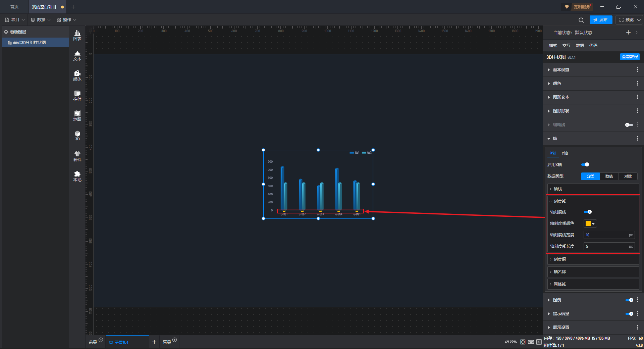The width and height of the screenshot is (644, 349).
Task: Toggle the 轴刻度线 switch
Action: click(588, 212)
